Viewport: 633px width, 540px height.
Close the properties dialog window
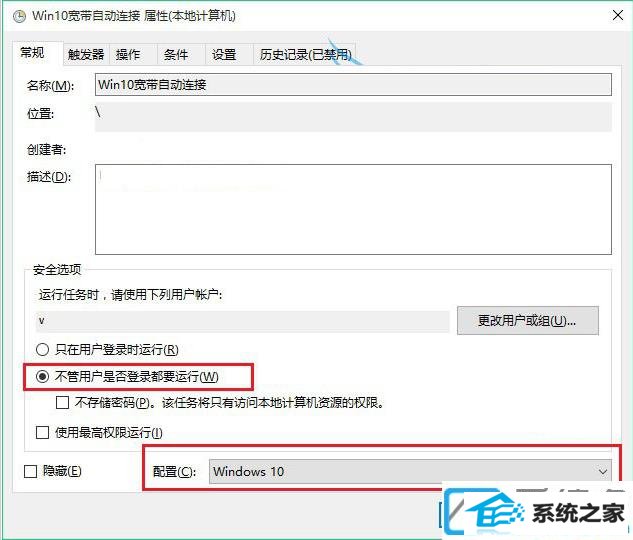tap(617, 15)
